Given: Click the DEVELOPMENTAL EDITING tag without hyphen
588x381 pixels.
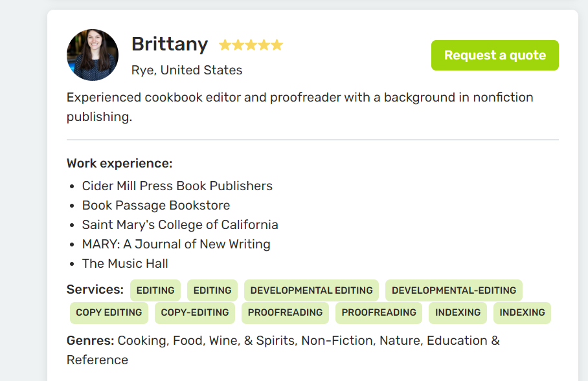Looking at the screenshot, I should (x=311, y=290).
